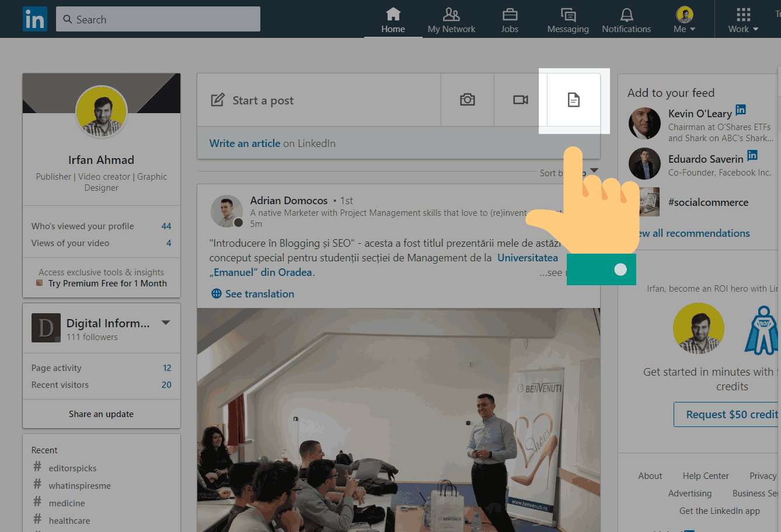Open Eduardo Saverin name
This screenshot has width=781, height=532.
pos(706,159)
